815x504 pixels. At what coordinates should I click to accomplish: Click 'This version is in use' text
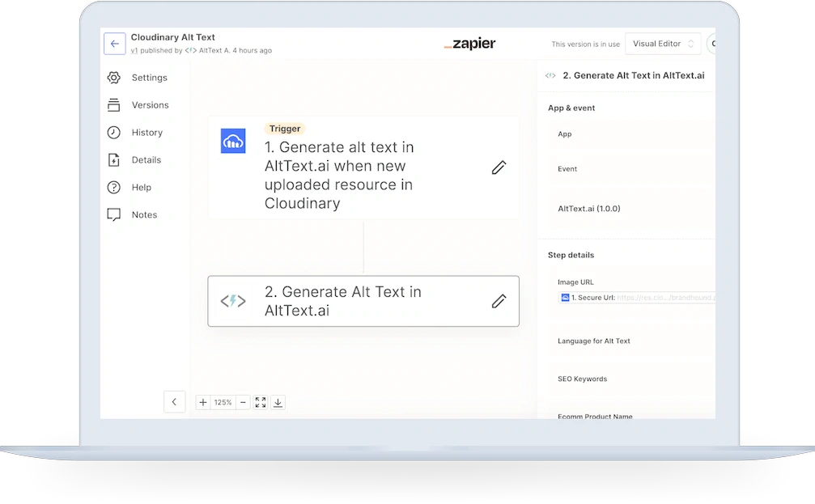[586, 44]
